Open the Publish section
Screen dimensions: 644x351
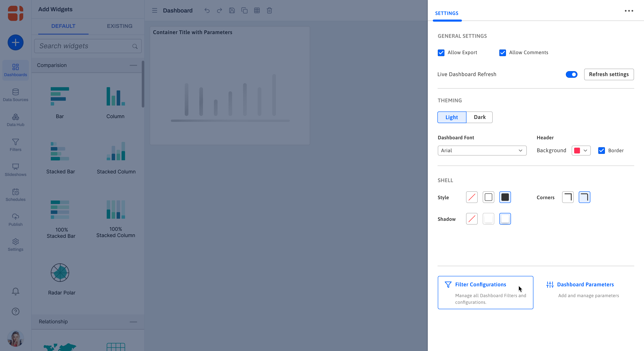[x=16, y=220]
